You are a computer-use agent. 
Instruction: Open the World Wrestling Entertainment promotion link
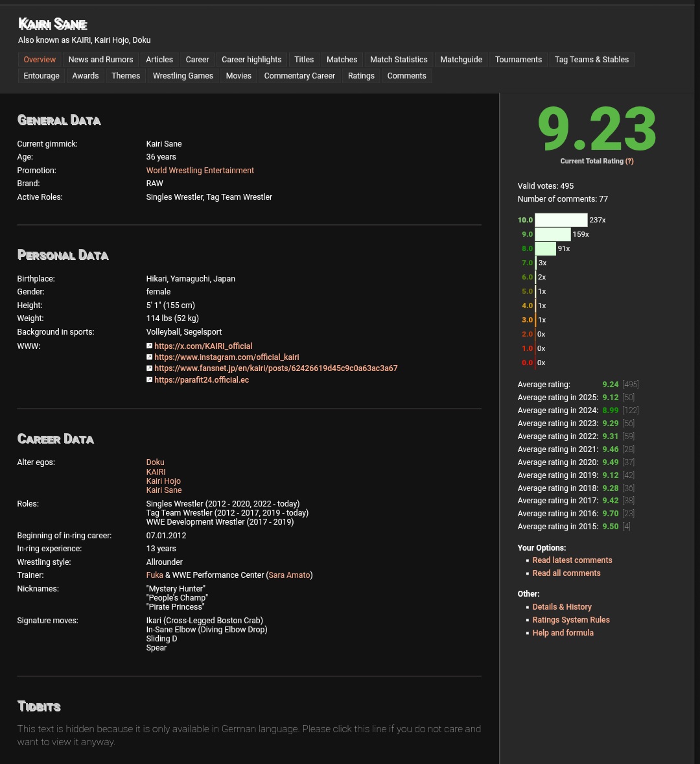coord(200,171)
